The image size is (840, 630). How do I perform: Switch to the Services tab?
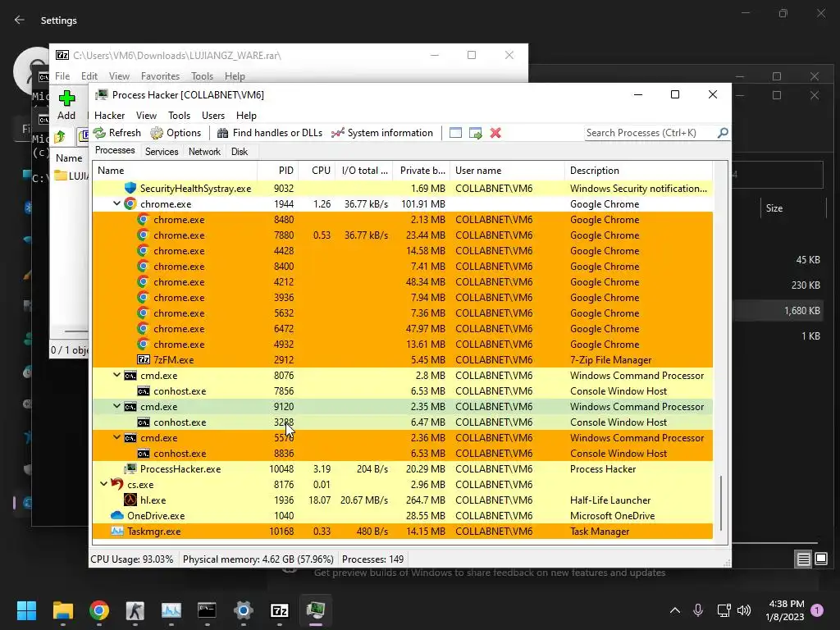click(162, 152)
